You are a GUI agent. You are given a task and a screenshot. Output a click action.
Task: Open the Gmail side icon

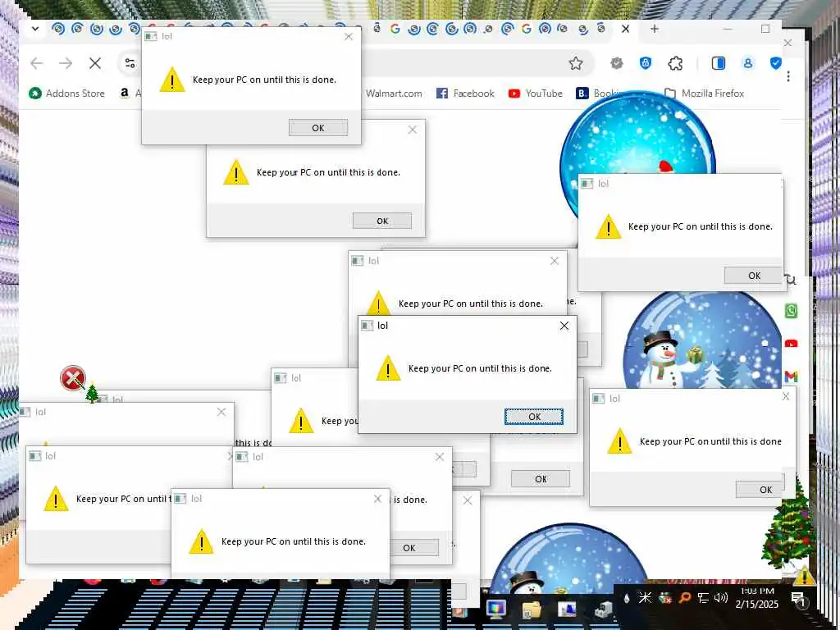(792, 376)
